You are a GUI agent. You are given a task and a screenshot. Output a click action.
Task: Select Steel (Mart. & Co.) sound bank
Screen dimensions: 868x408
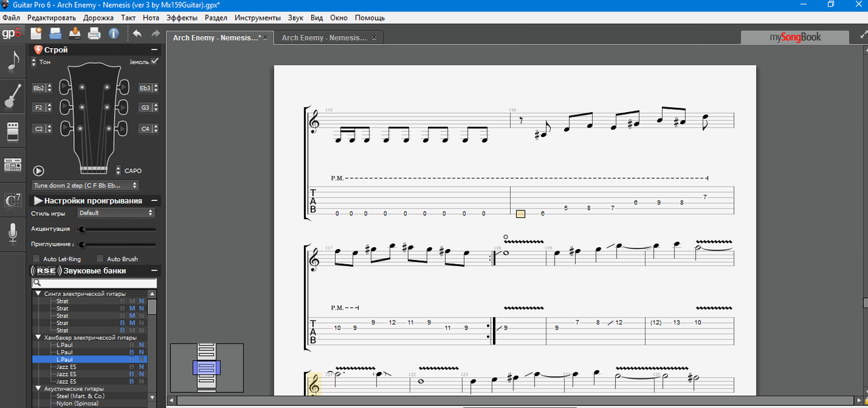[x=81, y=396]
